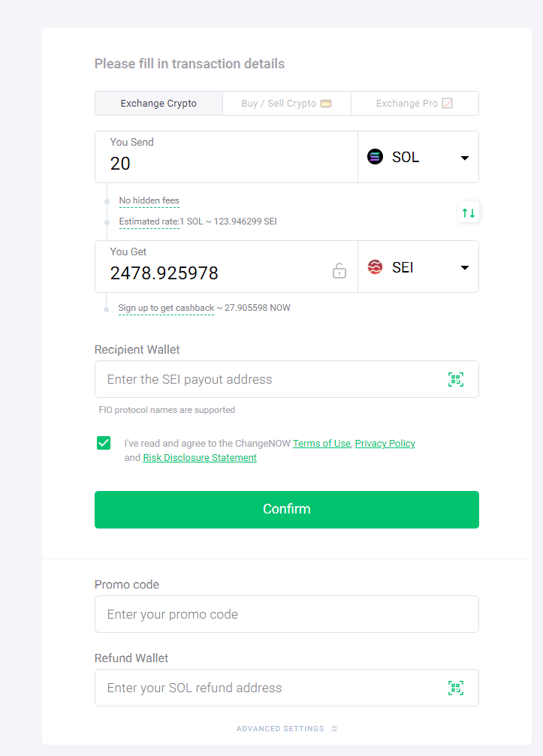Click Sign up to get cashback
The width and height of the screenshot is (543, 756).
[166, 308]
